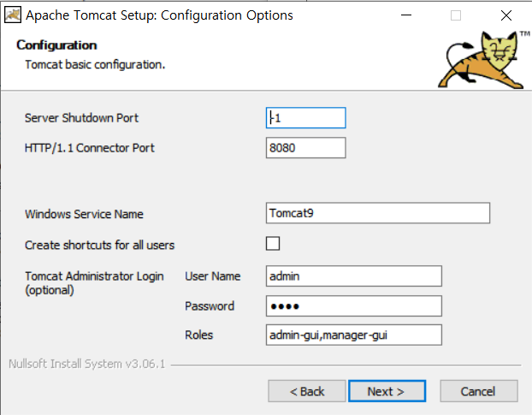
Task: Click the User Name label
Action: click(x=213, y=276)
